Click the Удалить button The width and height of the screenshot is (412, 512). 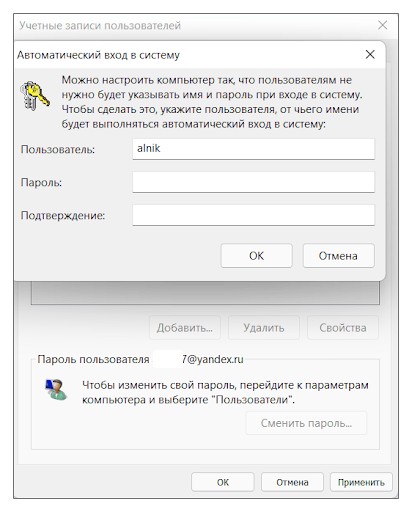click(x=264, y=328)
